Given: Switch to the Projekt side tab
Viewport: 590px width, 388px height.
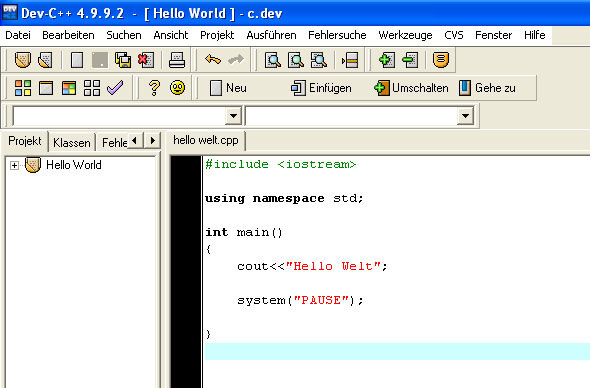Looking at the screenshot, I should pos(25,141).
